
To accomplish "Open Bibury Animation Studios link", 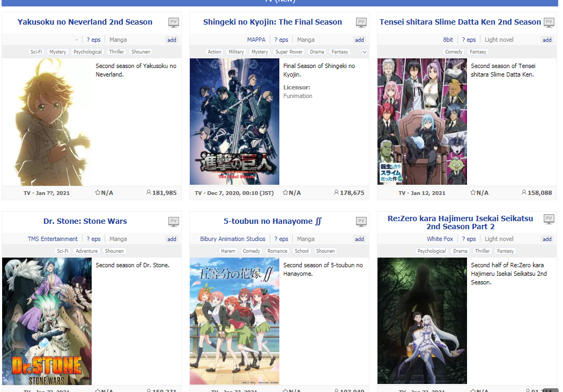I will pos(233,239).
